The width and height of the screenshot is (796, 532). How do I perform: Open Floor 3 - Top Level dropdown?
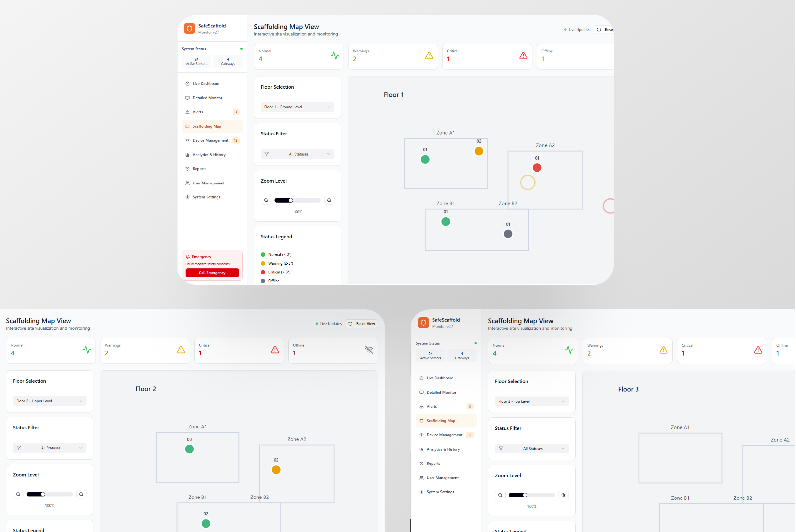tap(532, 402)
